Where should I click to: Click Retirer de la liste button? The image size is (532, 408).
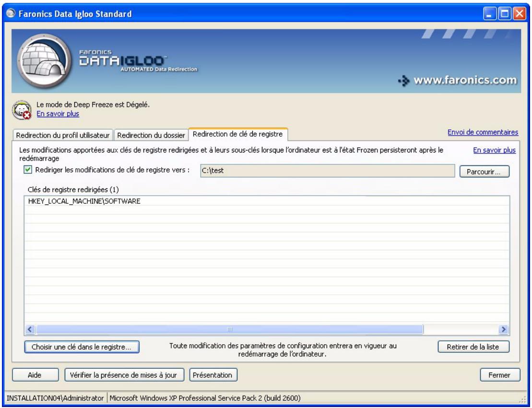(473, 347)
